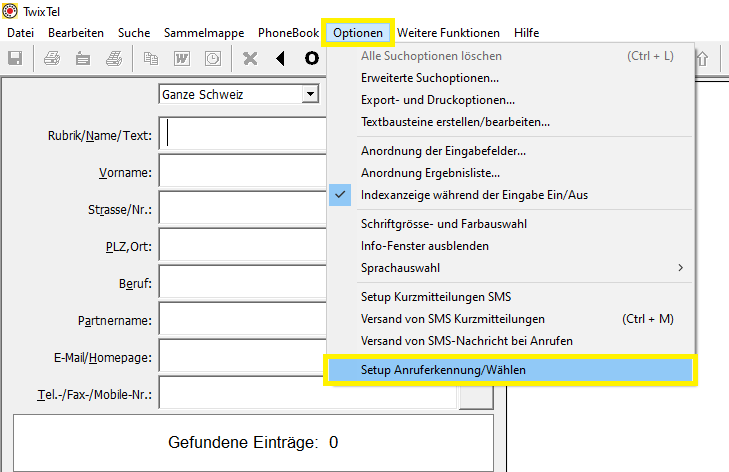
Task: Click the copy documents toolbar icon
Action: (x=151, y=58)
